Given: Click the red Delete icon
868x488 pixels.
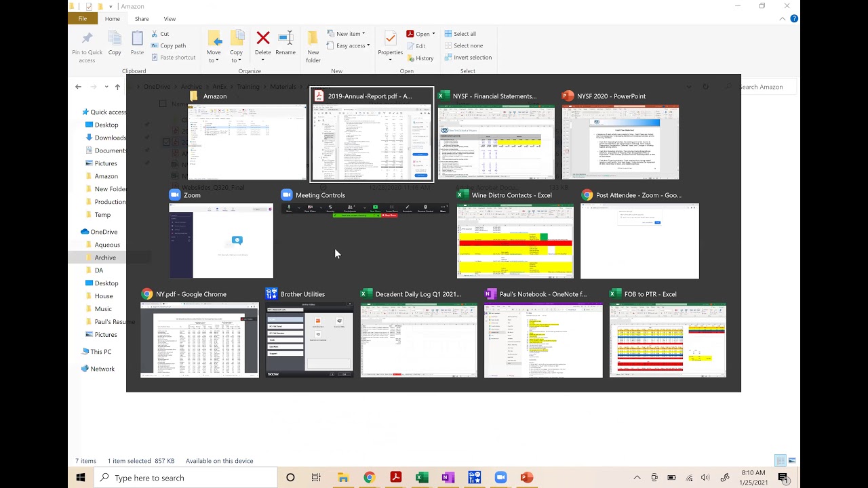Looking at the screenshot, I should click(263, 39).
